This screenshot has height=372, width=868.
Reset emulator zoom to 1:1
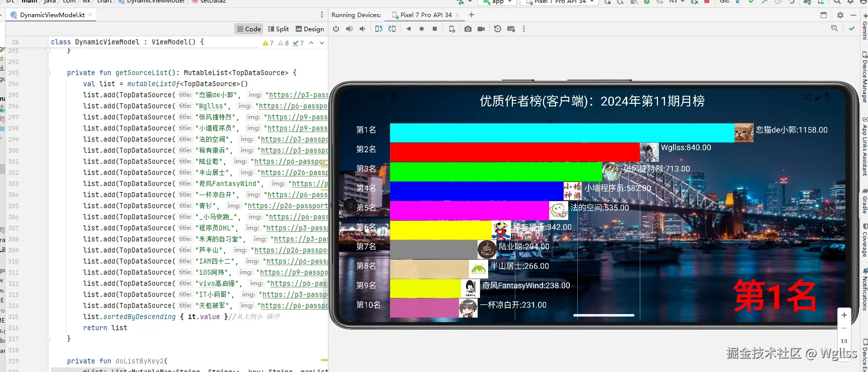844,341
